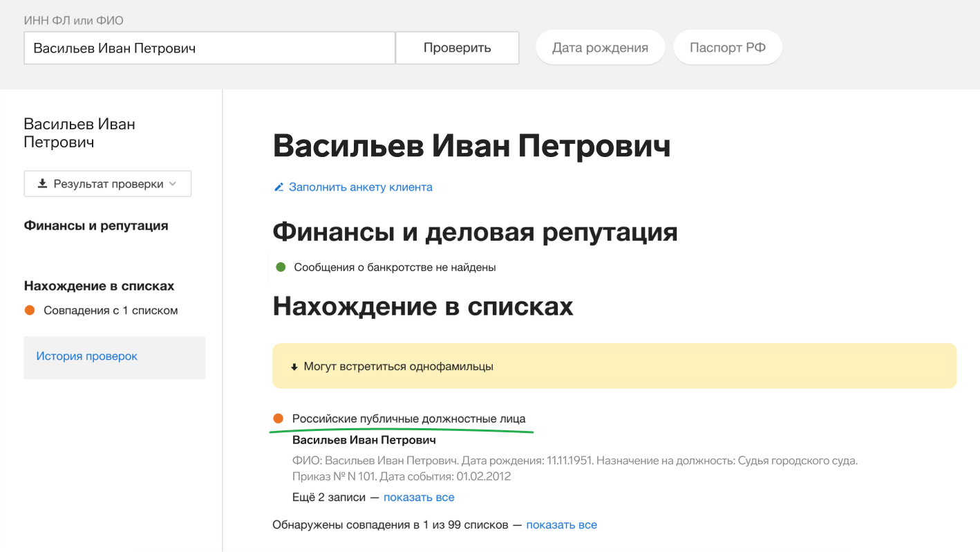Viewport: 980px width, 552px height.
Task: Expand Могут встретиться однофамильцы notice
Action: click(614, 366)
